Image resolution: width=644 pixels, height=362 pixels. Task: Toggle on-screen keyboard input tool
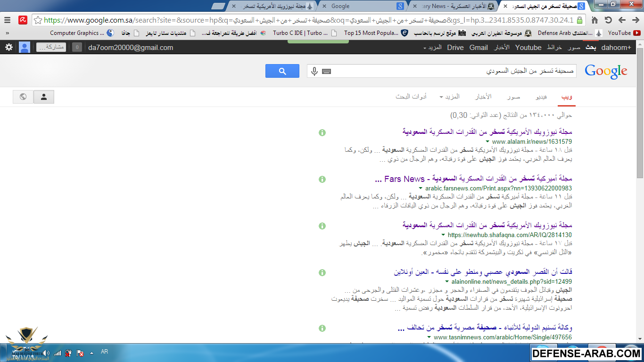(326, 71)
